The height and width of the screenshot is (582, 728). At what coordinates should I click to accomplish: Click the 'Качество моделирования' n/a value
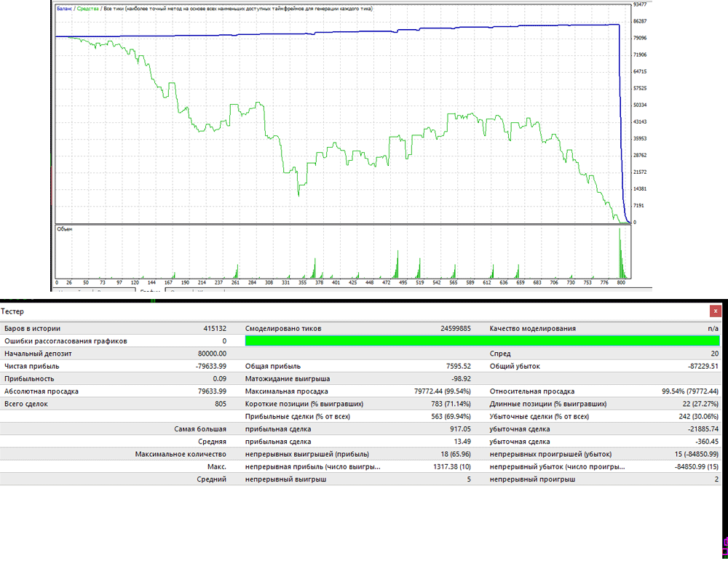pos(713,329)
